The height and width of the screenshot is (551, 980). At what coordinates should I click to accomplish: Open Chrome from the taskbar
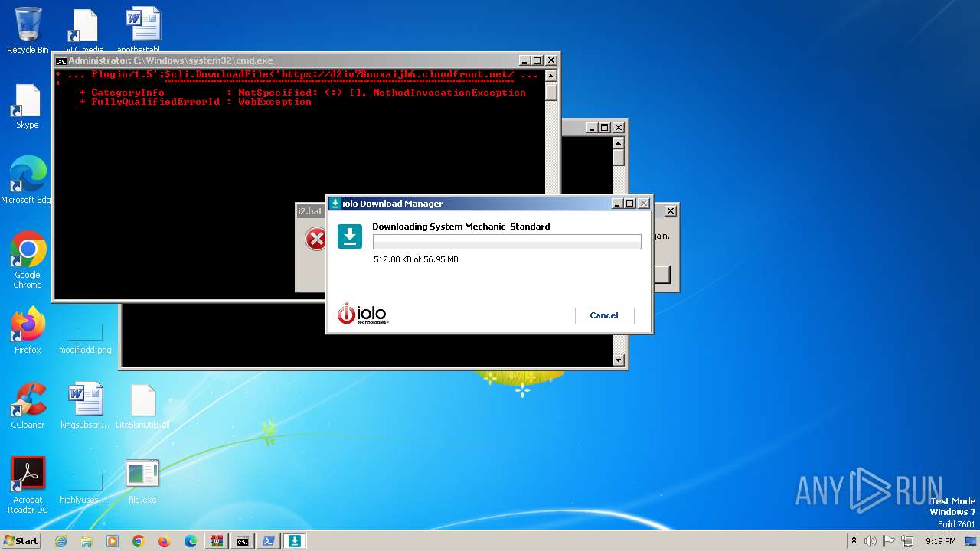pyautogui.click(x=139, y=541)
